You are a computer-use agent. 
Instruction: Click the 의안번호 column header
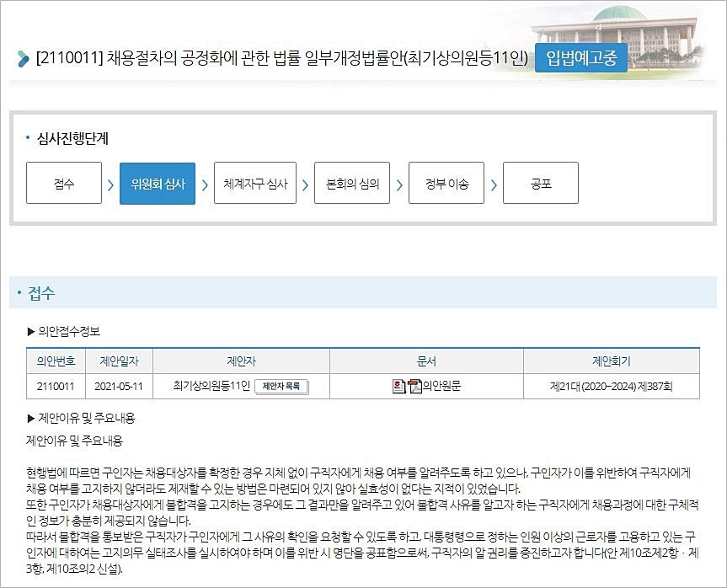56,361
